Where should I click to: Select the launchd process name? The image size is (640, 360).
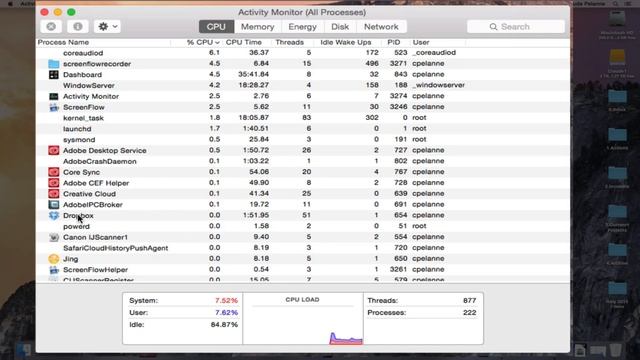[x=77, y=129]
